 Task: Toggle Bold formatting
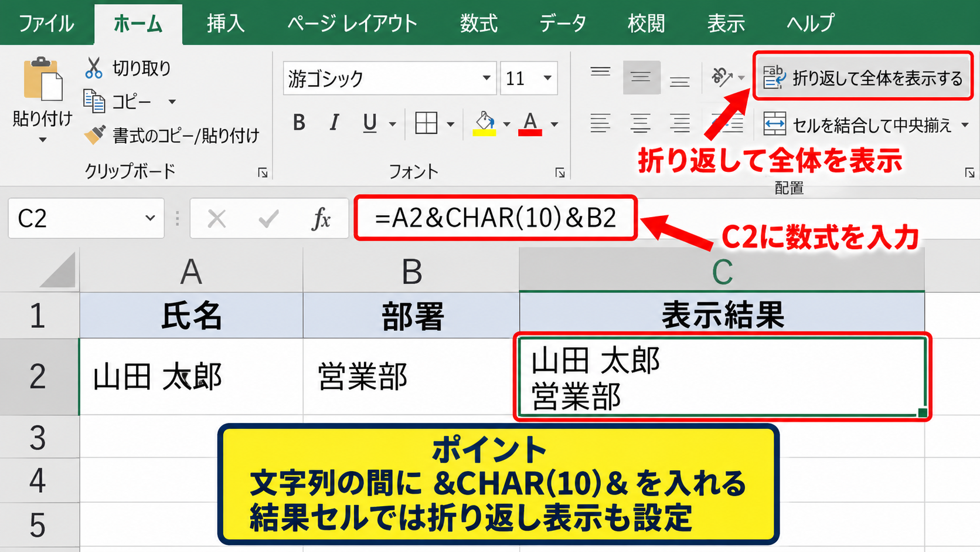(x=299, y=123)
